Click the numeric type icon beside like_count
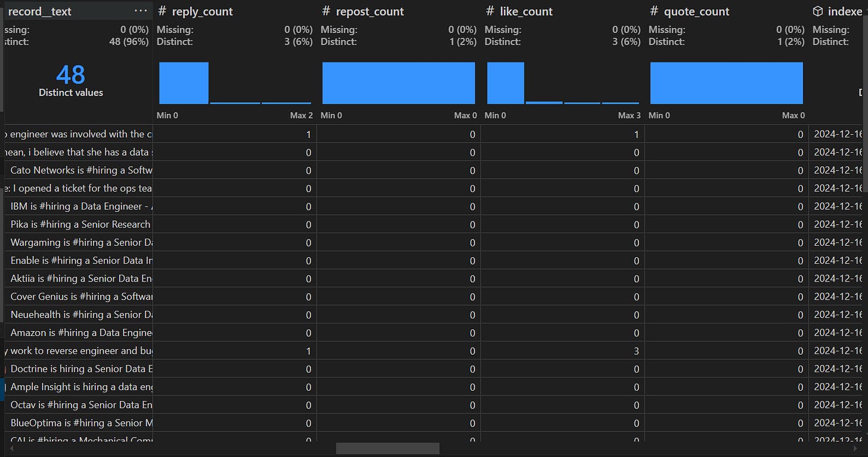The image size is (868, 457). (489, 11)
